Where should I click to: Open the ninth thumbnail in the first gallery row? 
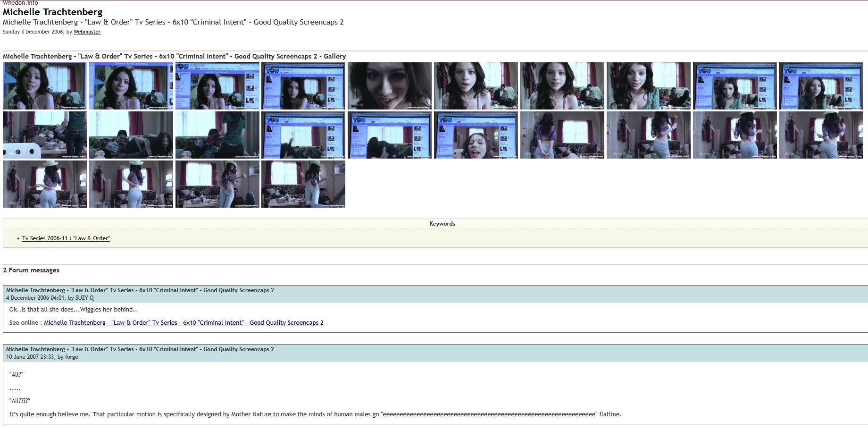tap(735, 86)
